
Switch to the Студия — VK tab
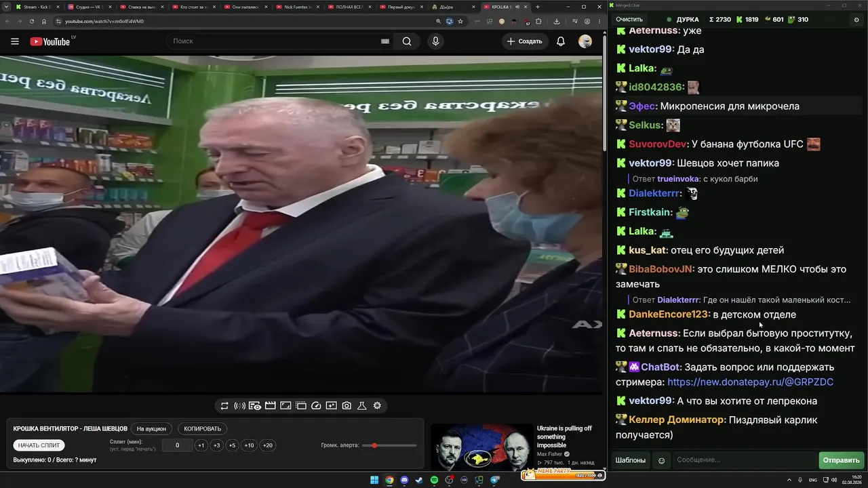point(89,7)
